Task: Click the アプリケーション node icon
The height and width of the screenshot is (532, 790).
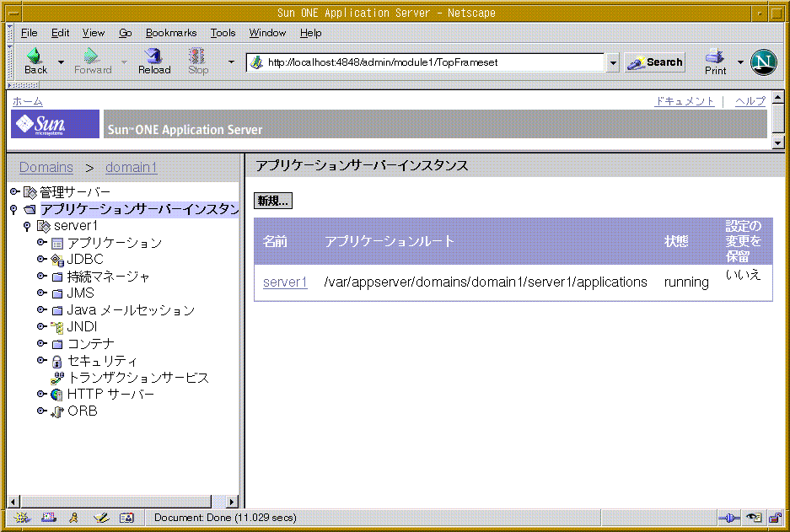Action: tap(57, 244)
